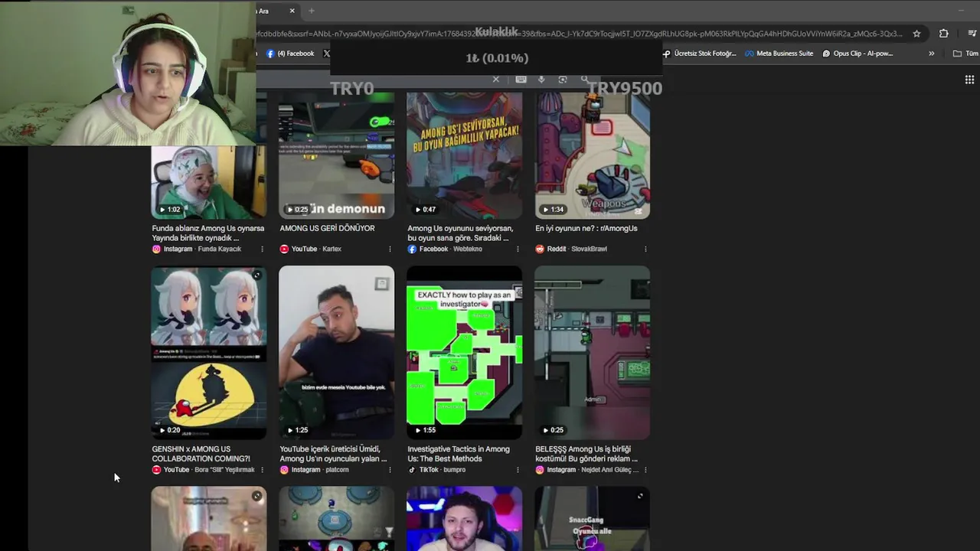Screen dimensions: 980x551
Task: Open BELEŞŞŞ Among Us iş birliği thumbnail
Action: pos(592,353)
